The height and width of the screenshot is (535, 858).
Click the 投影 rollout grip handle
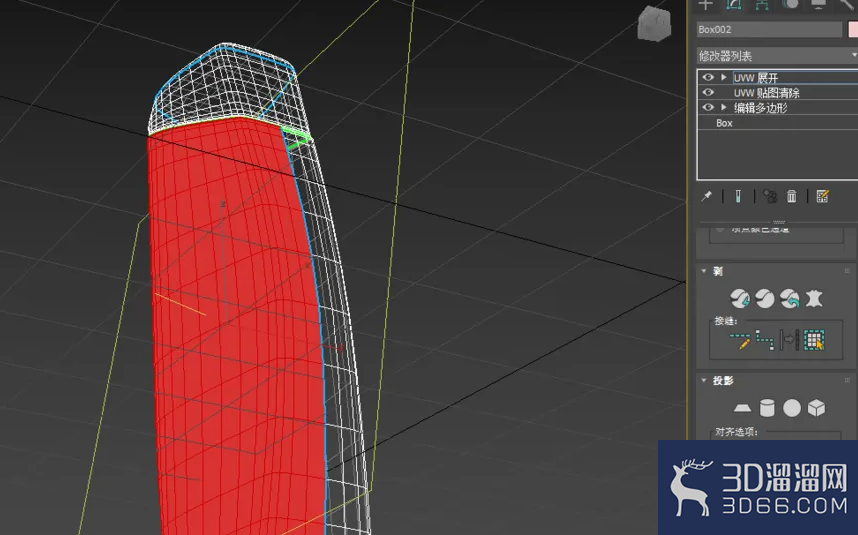click(847, 380)
